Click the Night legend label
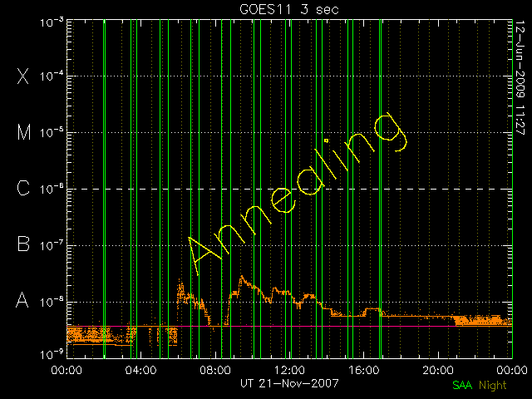This screenshot has height=399, width=532. point(493,386)
